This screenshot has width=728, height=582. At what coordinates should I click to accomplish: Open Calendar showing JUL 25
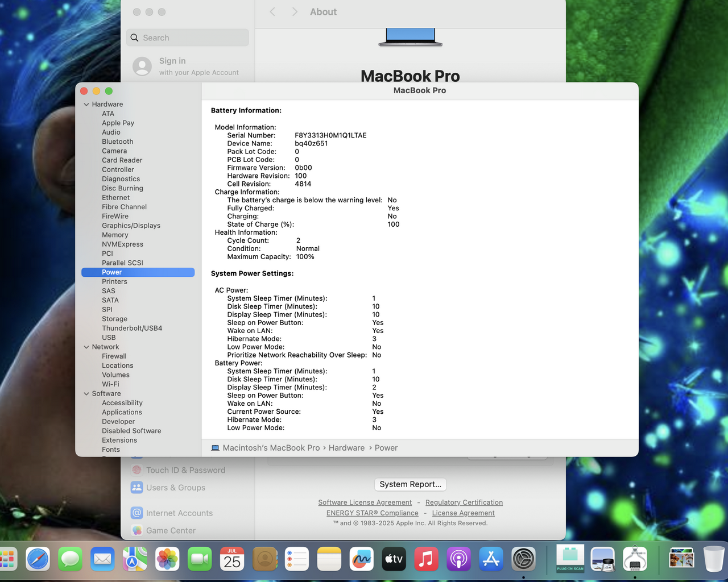pyautogui.click(x=232, y=559)
